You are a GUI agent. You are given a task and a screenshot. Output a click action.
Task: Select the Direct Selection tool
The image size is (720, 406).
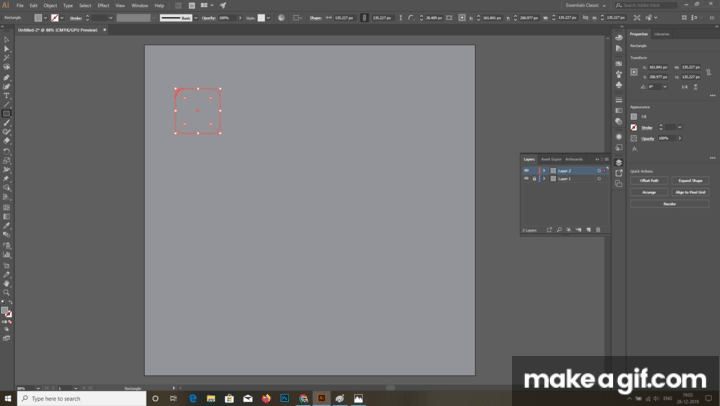tap(6, 49)
